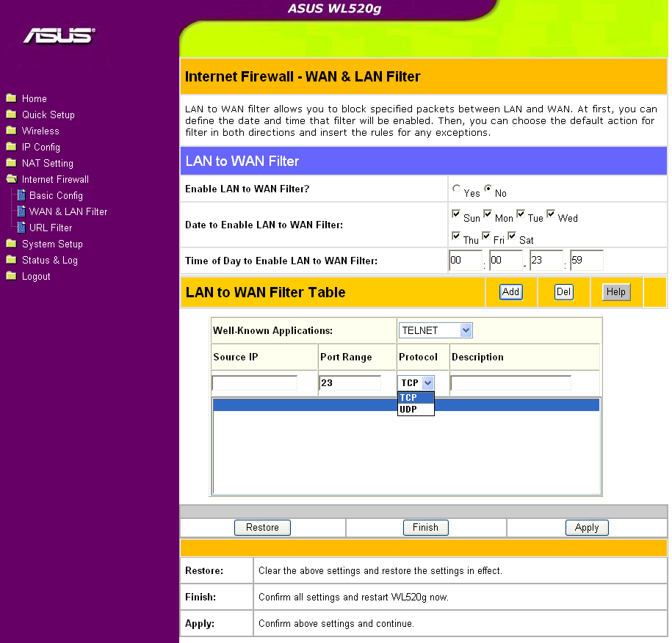Collapse the open Internet Firewall folder icon
Image resolution: width=672 pixels, height=643 pixels.
[x=12, y=179]
